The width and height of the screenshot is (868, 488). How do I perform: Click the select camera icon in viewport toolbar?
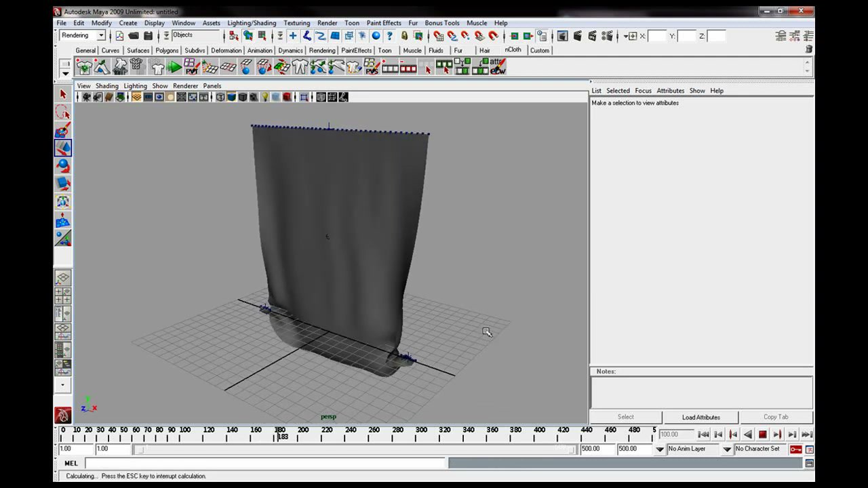pyautogui.click(x=87, y=98)
